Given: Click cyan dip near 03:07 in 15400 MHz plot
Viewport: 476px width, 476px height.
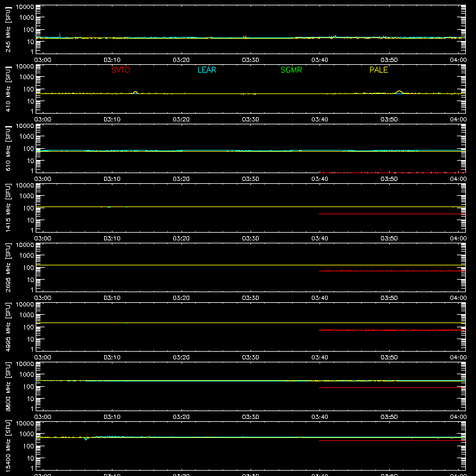Looking at the screenshot, I should (86, 439).
